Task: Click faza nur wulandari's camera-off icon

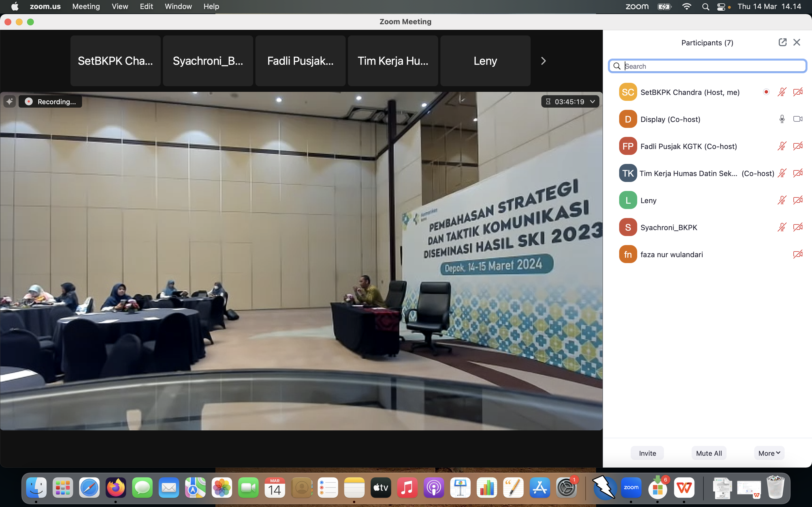Action: (798, 254)
